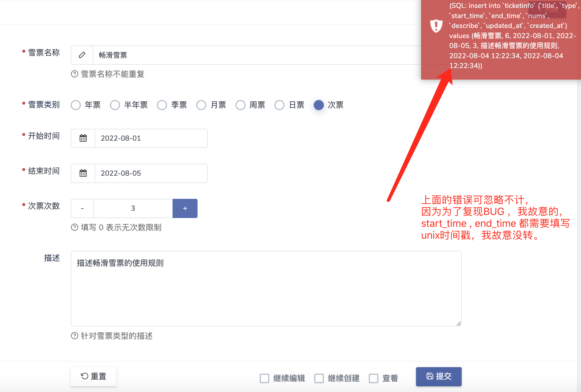Click the 次票次数 number field showing 3
The image size is (581, 392).
133,208
